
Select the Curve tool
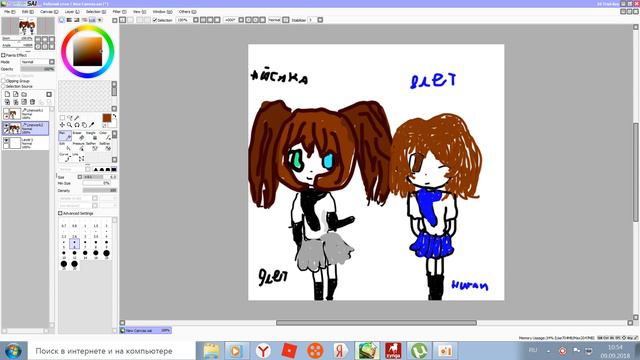(x=65, y=157)
